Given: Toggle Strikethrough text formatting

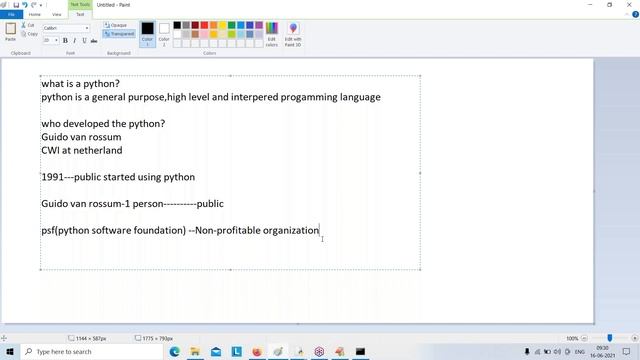Looking at the screenshot, I should tap(94, 40).
